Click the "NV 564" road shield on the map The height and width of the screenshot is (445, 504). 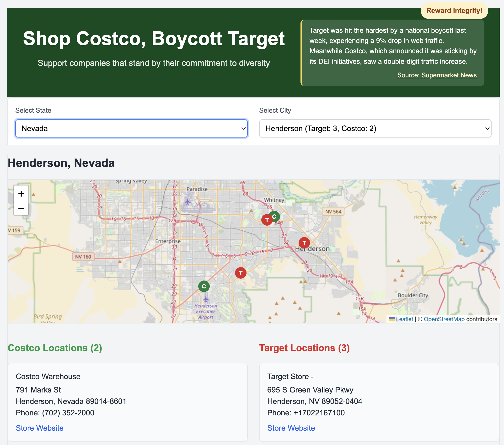coord(333,212)
